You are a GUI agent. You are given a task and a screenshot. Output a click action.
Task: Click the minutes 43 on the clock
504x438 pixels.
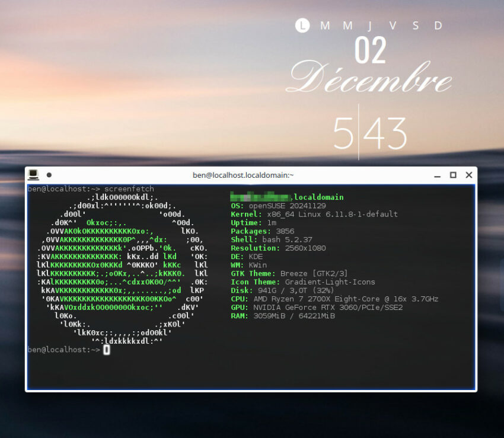click(x=385, y=133)
